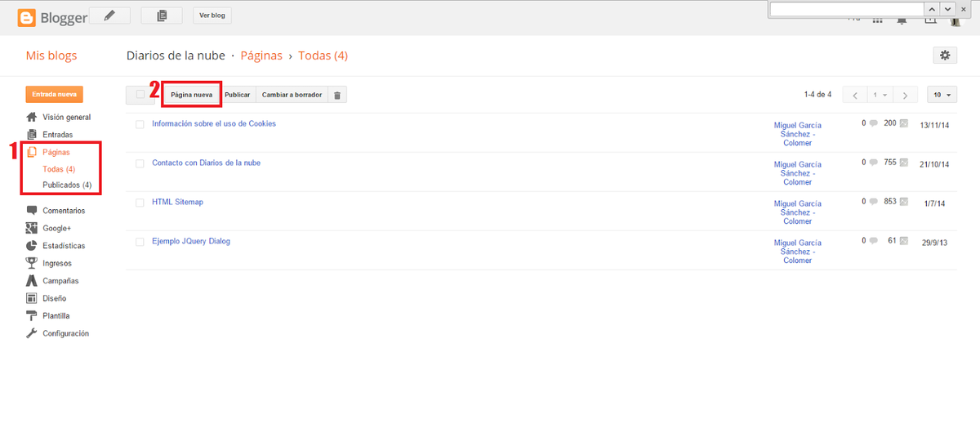Open Plantilla in the sidebar
The height and width of the screenshot is (446, 980).
pyautogui.click(x=56, y=316)
